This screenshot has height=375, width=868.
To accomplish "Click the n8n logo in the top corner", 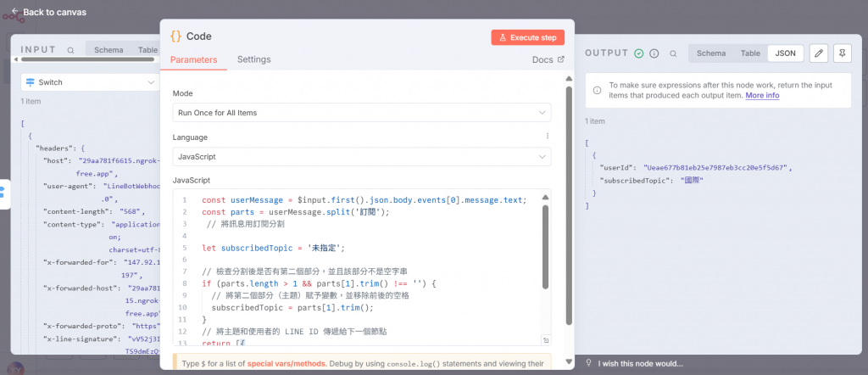I will click(x=14, y=17).
